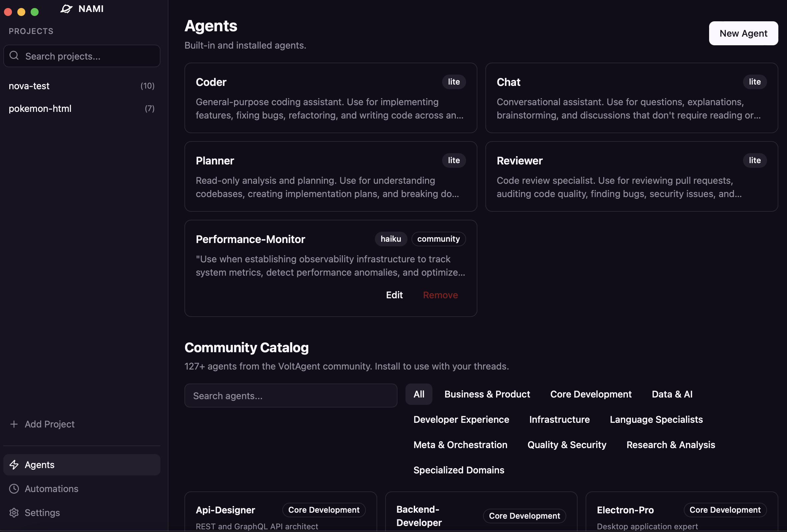Viewport: 787px width, 532px height.
Task: Click the plus icon beside Add Project
Action: pyautogui.click(x=14, y=424)
